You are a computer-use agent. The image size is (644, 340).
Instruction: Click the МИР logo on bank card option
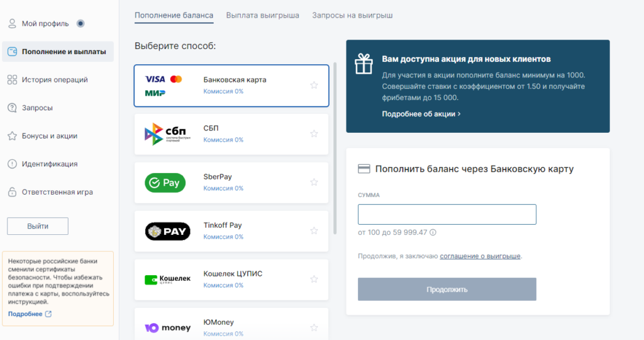tap(155, 93)
